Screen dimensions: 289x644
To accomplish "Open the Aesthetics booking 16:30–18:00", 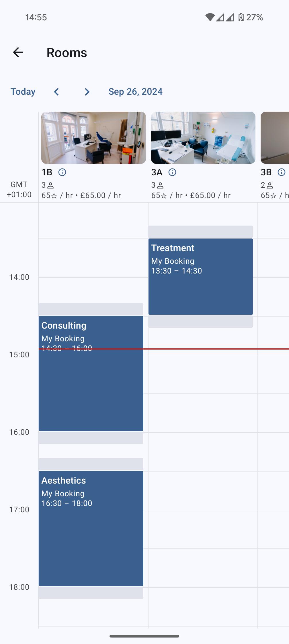I will click(91, 528).
